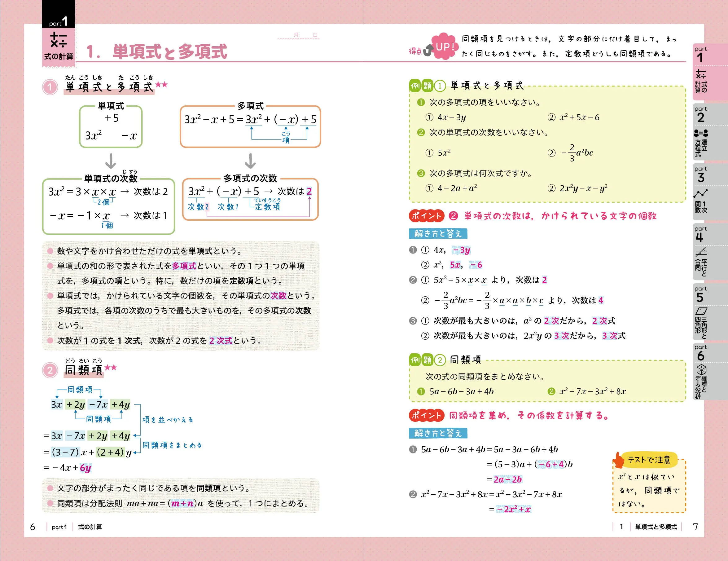Click the second blue 解き方と答え label
The width and height of the screenshot is (728, 561).
click(438, 433)
